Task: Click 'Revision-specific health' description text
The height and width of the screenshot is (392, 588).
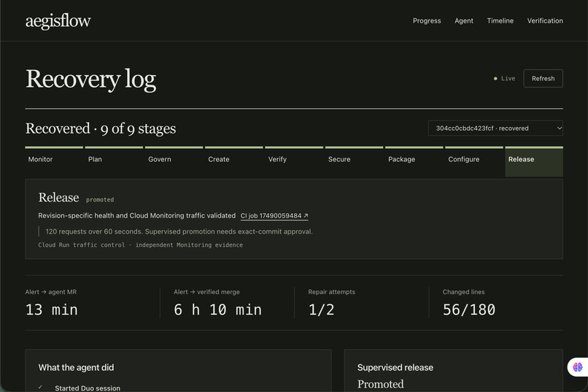Action: [137, 215]
